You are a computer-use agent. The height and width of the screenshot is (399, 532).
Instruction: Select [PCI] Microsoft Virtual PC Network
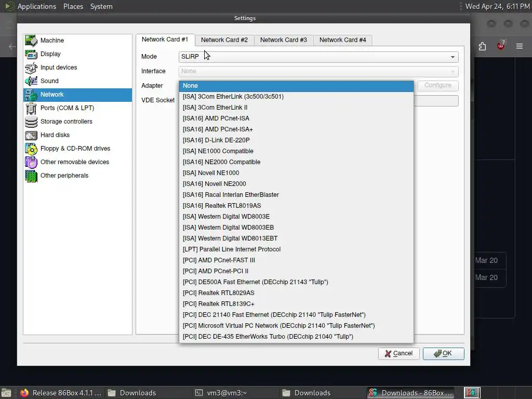[296, 326]
